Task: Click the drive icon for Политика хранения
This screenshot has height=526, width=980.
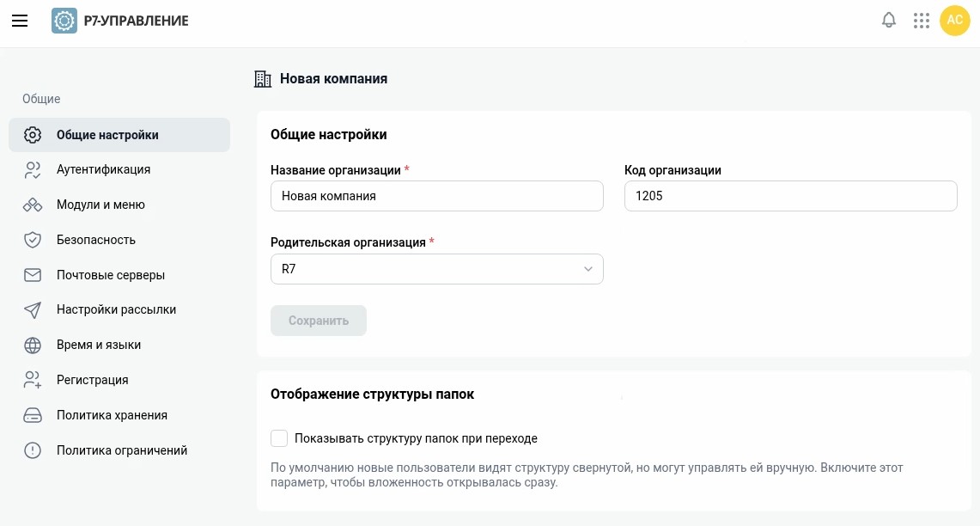Action: (x=33, y=415)
